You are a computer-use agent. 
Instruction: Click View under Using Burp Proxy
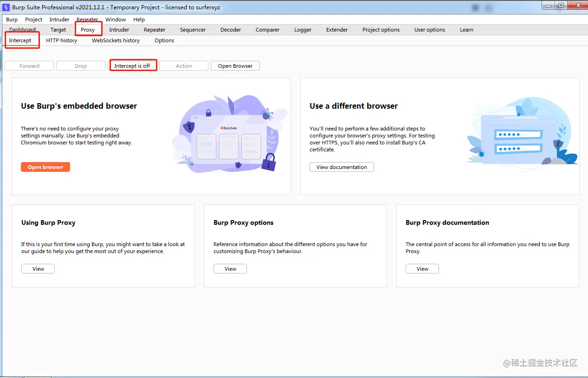click(38, 269)
